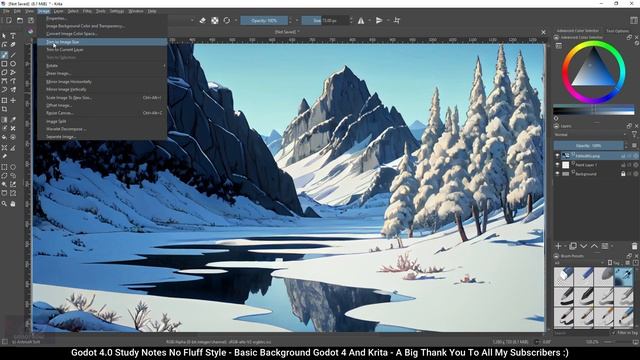
Task: Select the Pan hand tool
Action: pyautogui.click(x=13, y=203)
